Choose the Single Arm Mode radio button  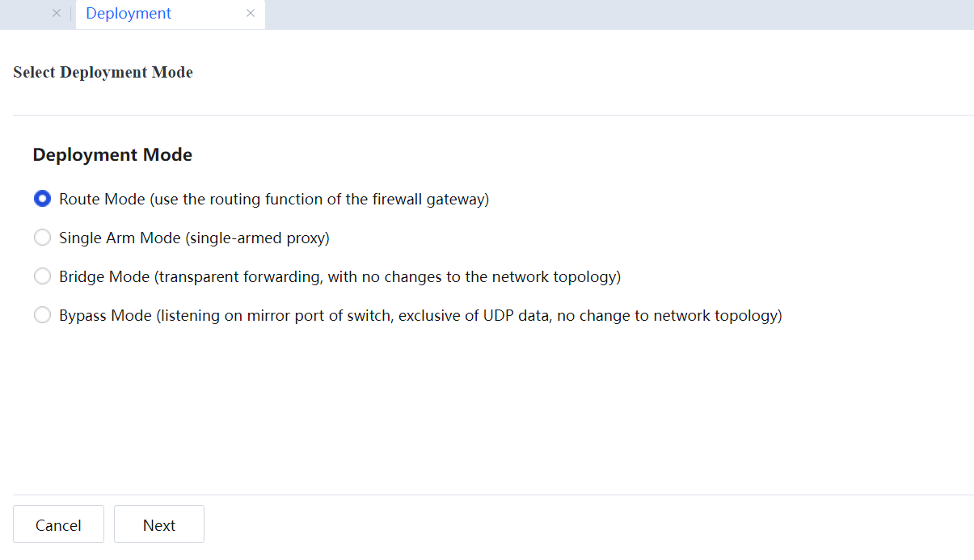42,238
